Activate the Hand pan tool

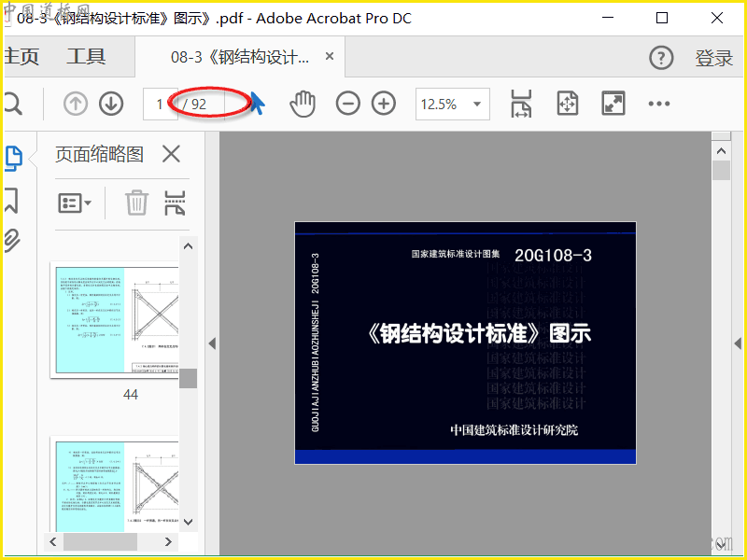click(x=303, y=104)
